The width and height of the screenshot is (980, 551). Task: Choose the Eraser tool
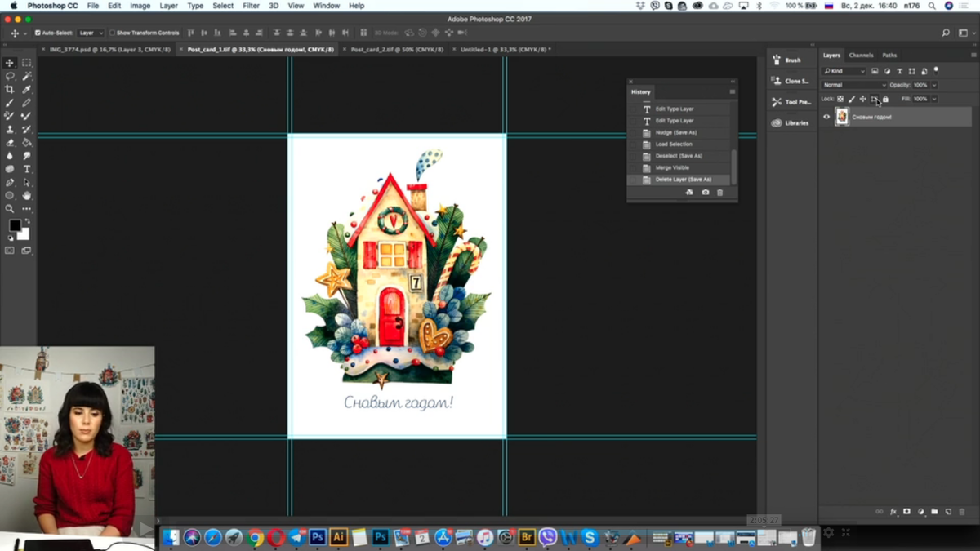pyautogui.click(x=10, y=142)
